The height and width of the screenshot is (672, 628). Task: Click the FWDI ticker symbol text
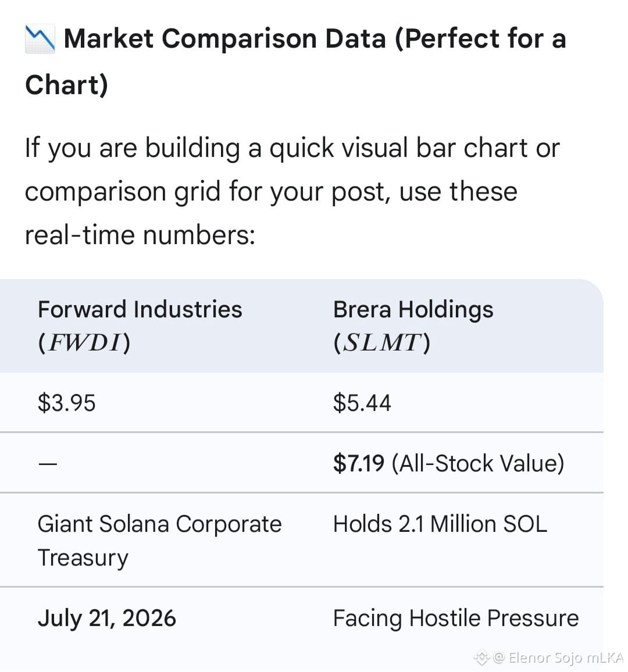(x=84, y=342)
